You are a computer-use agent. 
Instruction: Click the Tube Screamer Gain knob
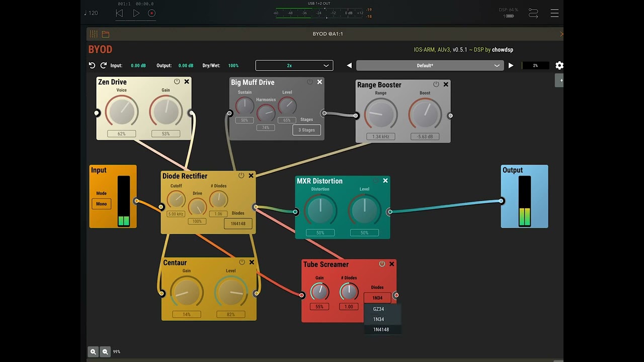(319, 292)
